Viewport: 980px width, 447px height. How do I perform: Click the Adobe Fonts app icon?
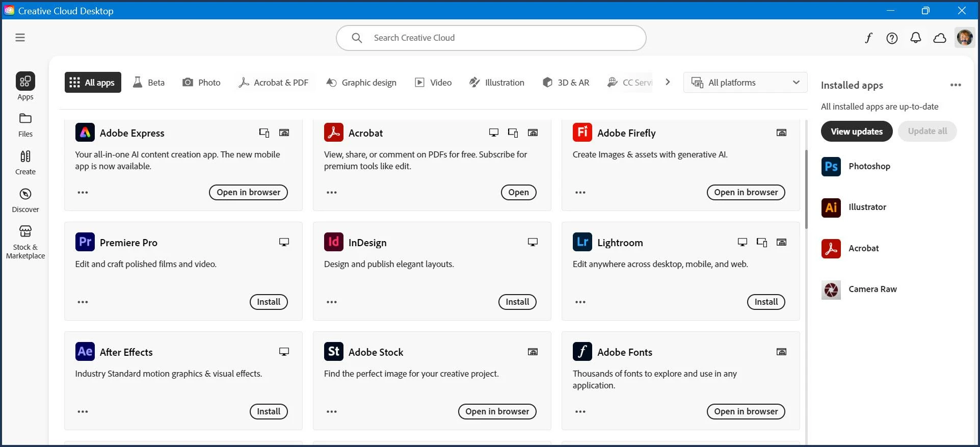582,352
